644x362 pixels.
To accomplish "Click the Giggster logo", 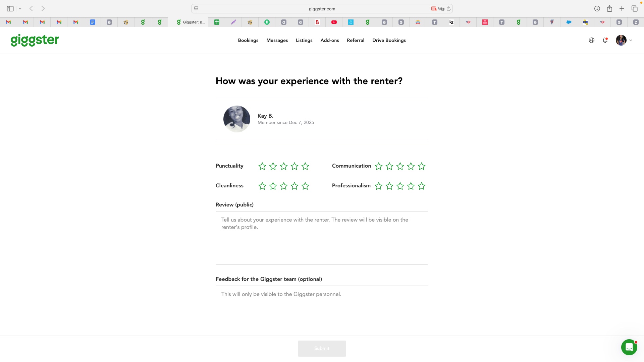I will [x=35, y=40].
